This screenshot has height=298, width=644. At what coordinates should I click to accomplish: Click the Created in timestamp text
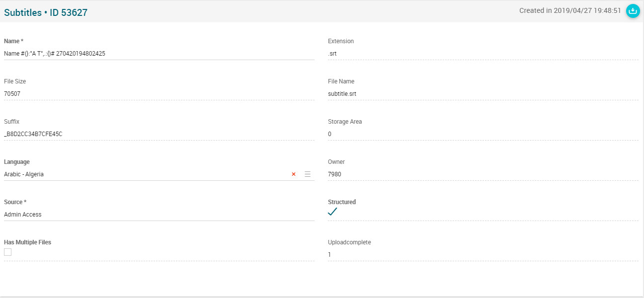[570, 10]
